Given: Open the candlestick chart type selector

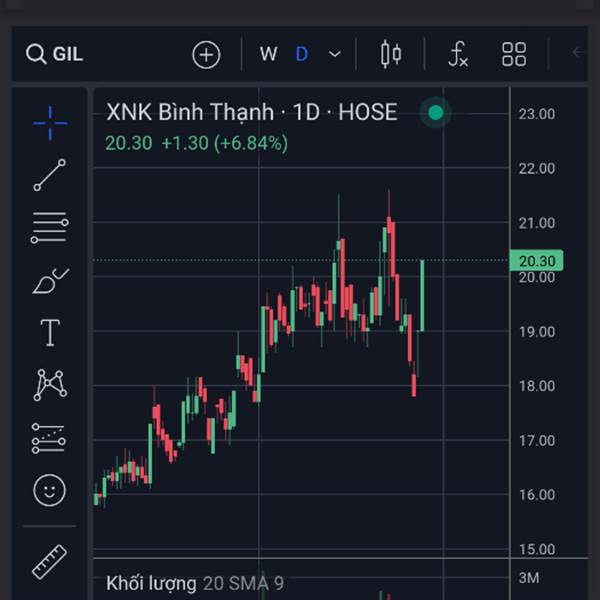Looking at the screenshot, I should coord(391,54).
